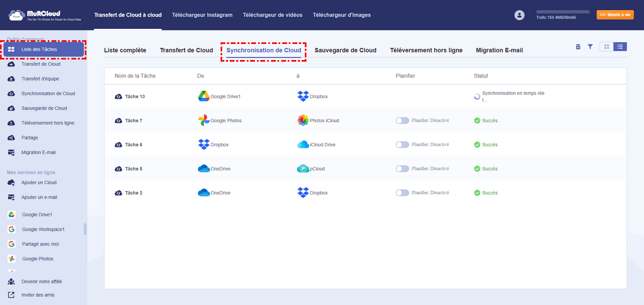Switch to the Migration E-mail tab
This screenshot has height=305, width=644.
point(499,50)
